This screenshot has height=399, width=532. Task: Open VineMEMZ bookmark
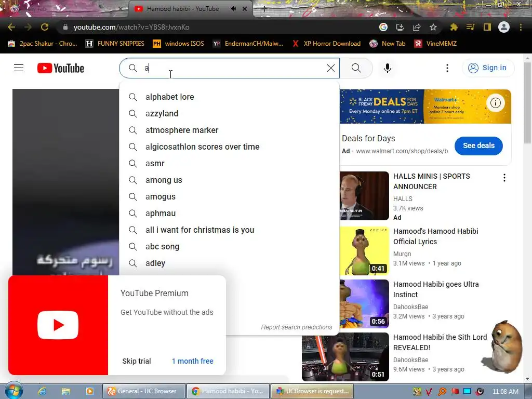436,44
